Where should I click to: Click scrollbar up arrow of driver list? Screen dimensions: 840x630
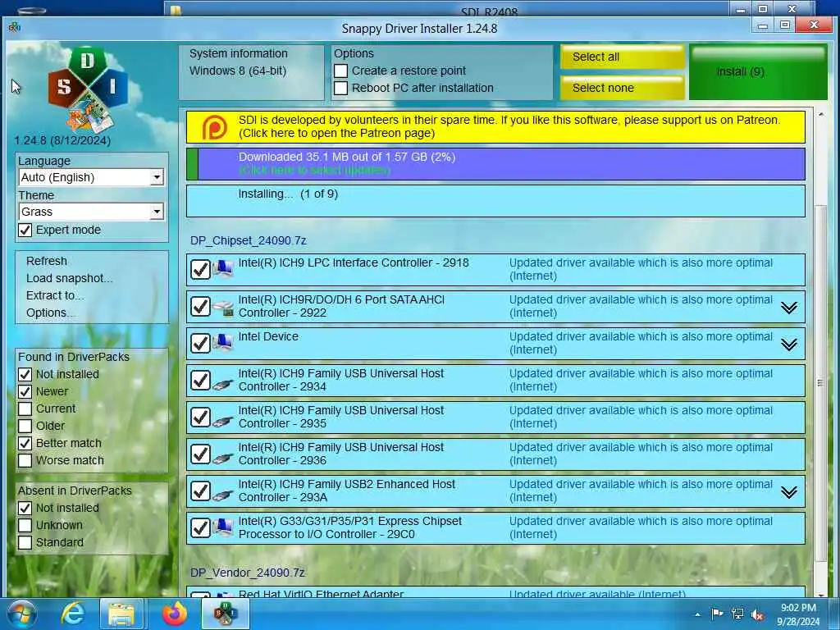coord(820,115)
